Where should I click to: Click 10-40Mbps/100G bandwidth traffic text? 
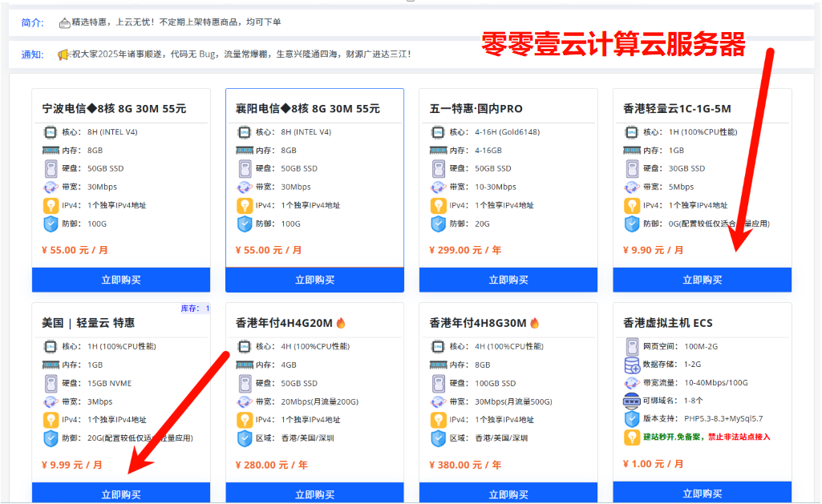point(716,382)
